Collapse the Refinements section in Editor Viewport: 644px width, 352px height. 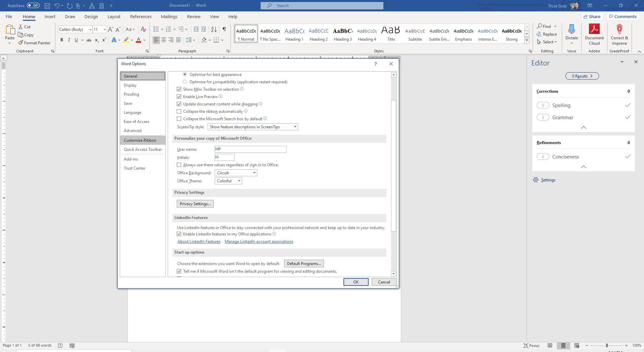tap(584, 167)
